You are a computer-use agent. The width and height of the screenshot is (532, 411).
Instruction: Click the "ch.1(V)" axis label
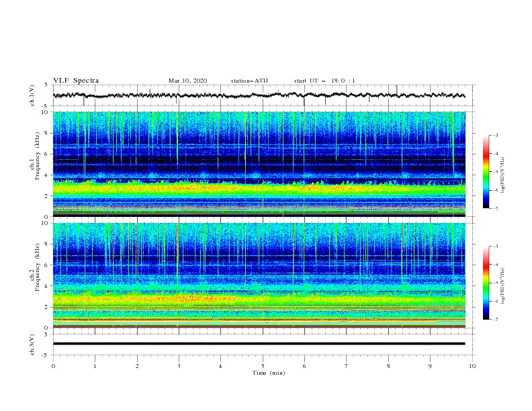coord(32,95)
